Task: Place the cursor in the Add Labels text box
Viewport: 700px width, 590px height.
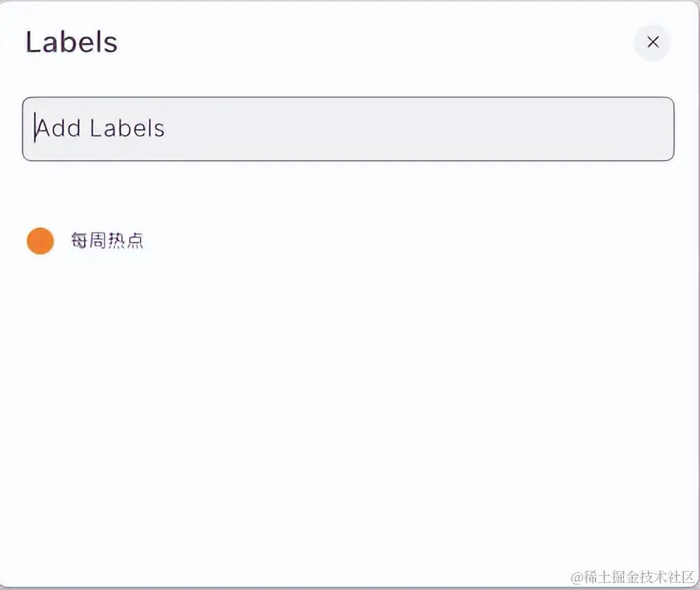Action: 348,128
